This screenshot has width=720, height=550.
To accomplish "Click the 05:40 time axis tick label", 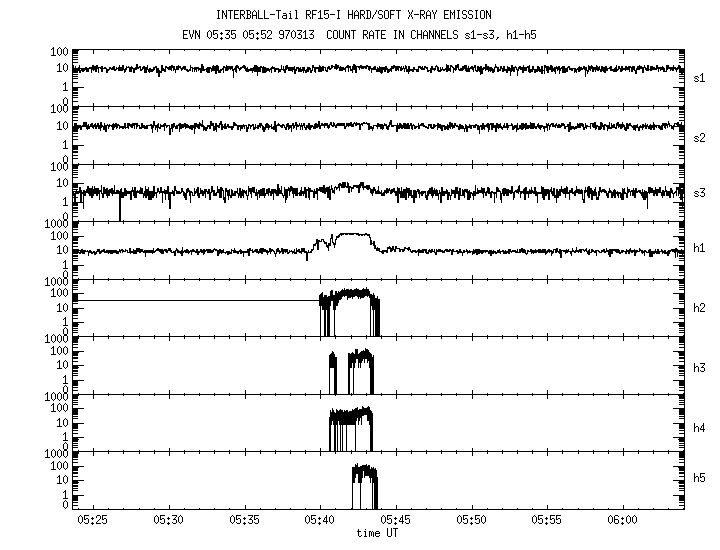I will [320, 521].
